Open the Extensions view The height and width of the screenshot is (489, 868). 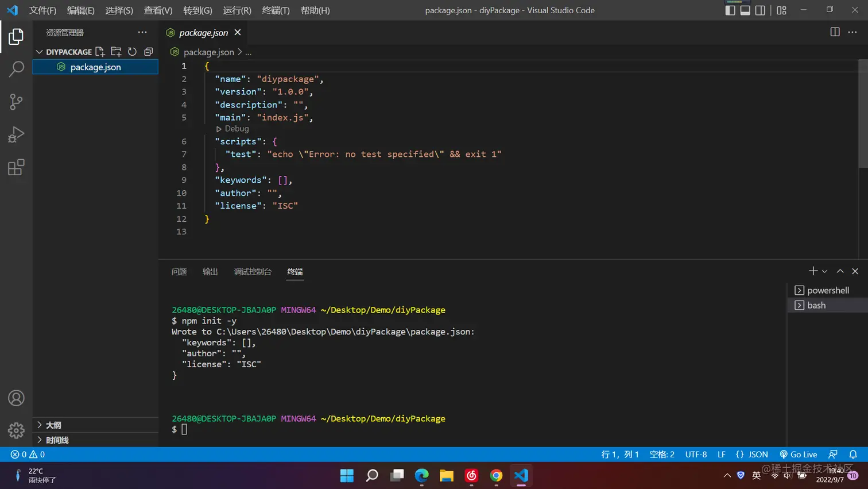(16, 167)
